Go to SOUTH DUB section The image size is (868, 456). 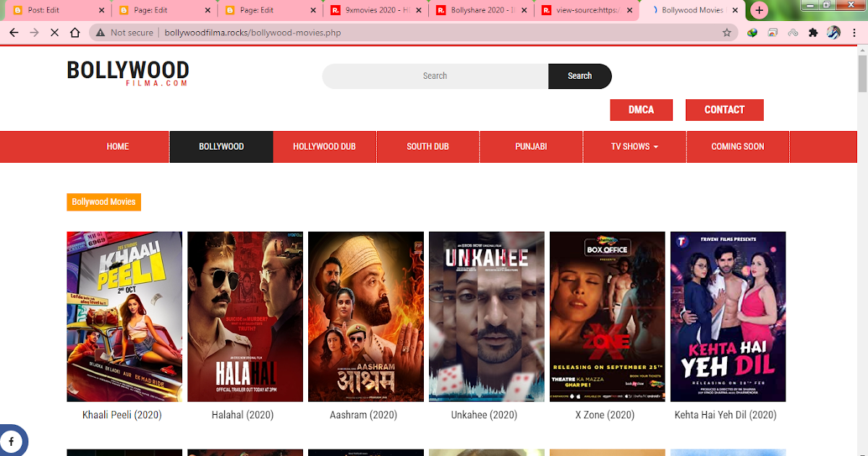click(x=428, y=146)
